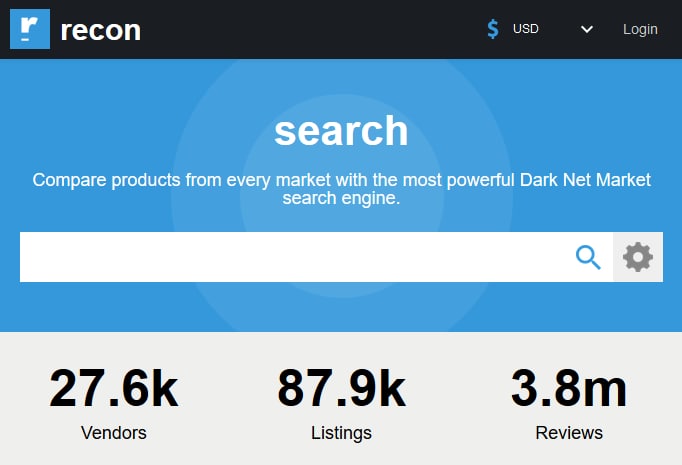Screen dimensions: 682x465
Task: Click the recon logo icon
Action: click(29, 29)
